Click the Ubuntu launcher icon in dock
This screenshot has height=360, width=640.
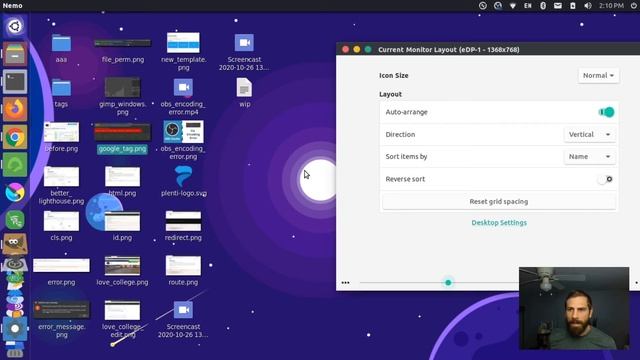click(15, 26)
